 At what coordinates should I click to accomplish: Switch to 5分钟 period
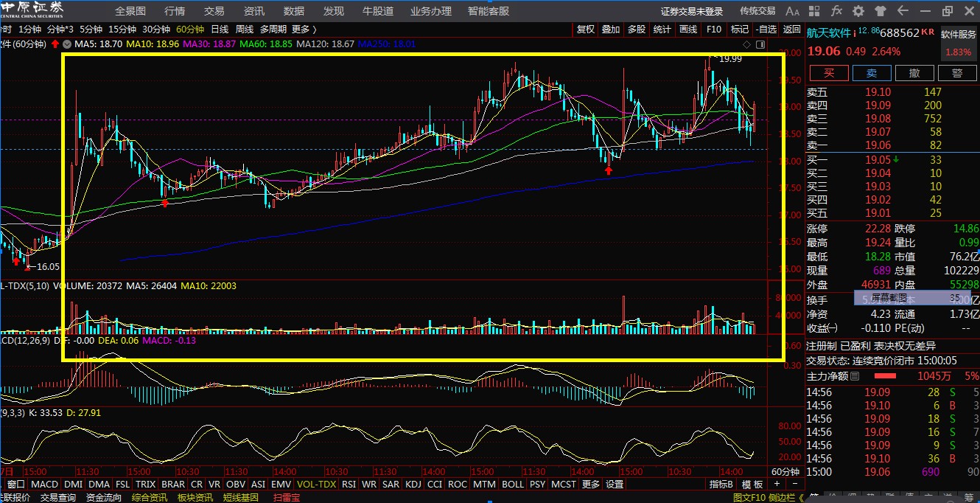tap(91, 30)
